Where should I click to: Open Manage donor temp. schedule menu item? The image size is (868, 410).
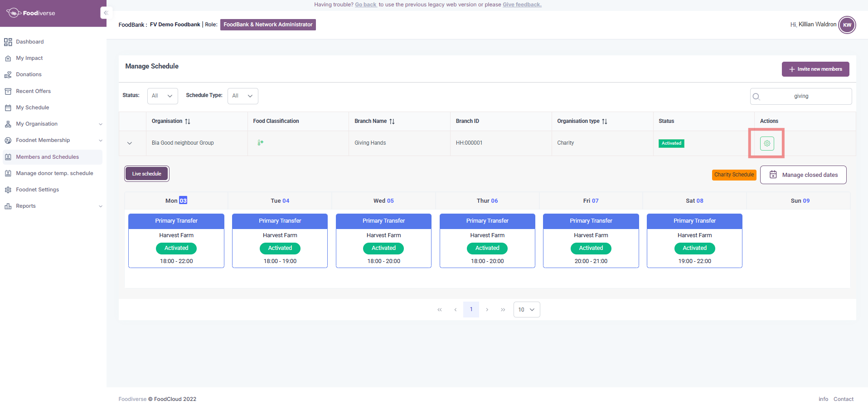tap(54, 173)
